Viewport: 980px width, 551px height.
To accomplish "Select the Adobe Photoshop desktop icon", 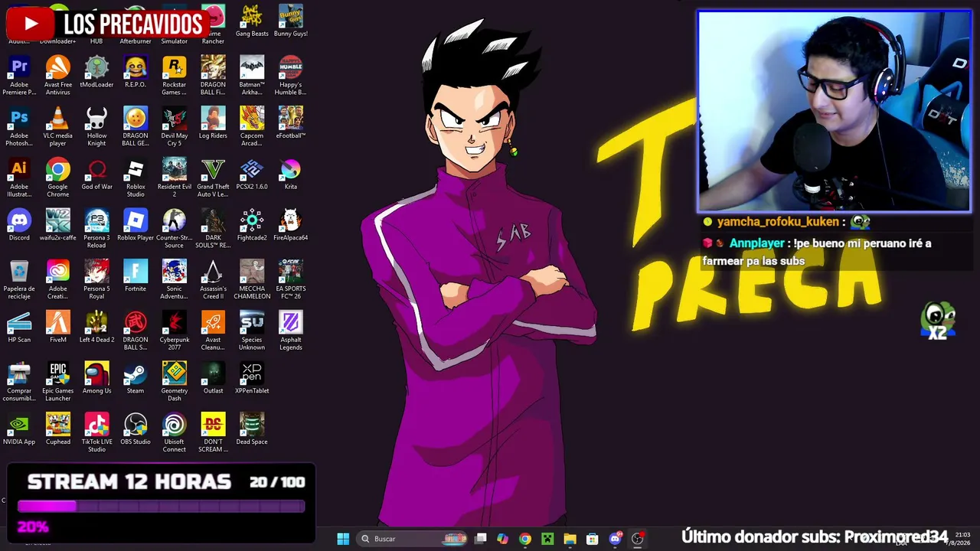I will [x=19, y=127].
